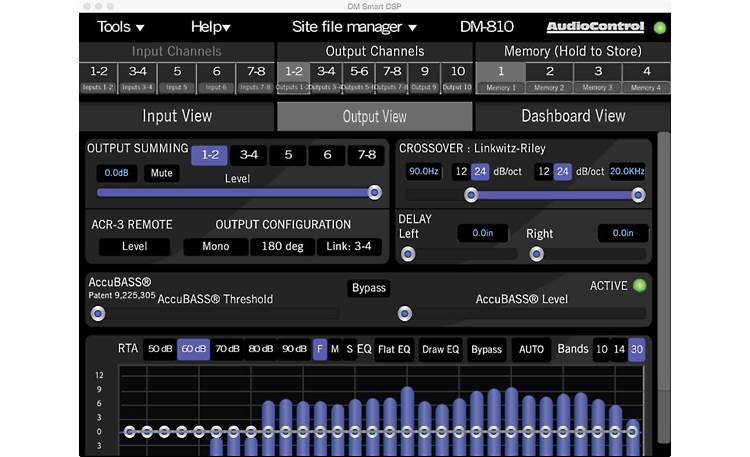Mute the output summing channel
The width and height of the screenshot is (750, 457).
(x=162, y=173)
